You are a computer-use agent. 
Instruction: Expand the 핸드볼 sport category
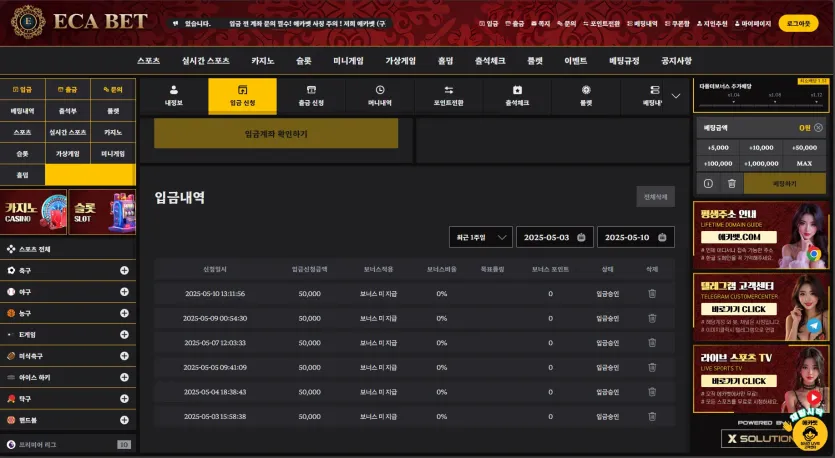(124, 420)
